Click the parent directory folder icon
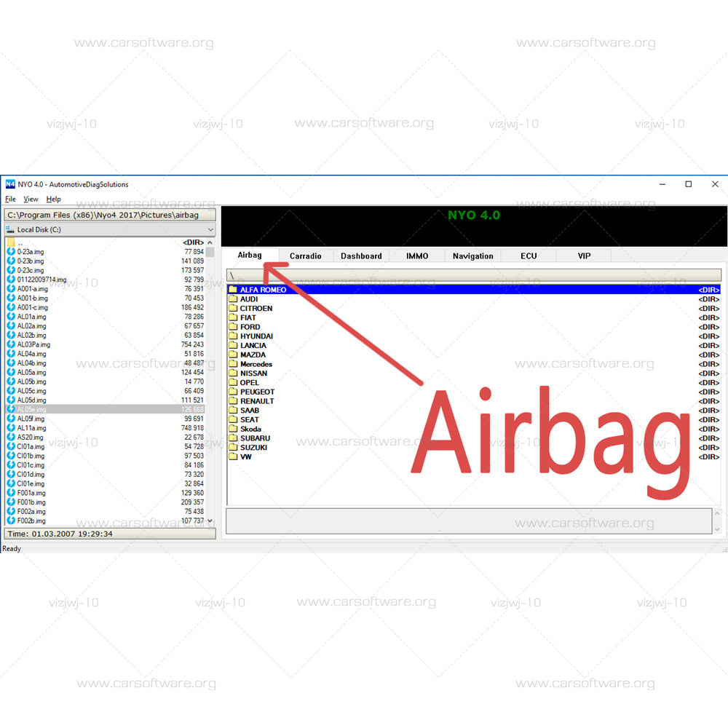728x728 pixels. pyautogui.click(x=11, y=242)
